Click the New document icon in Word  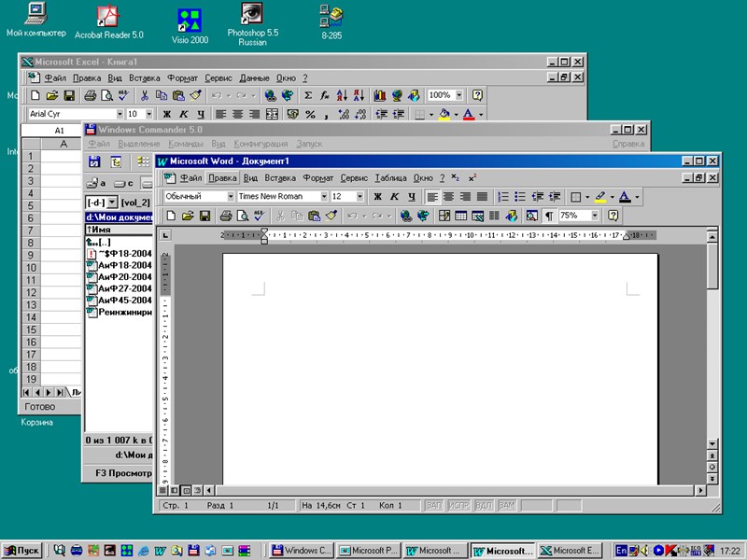[x=171, y=217]
